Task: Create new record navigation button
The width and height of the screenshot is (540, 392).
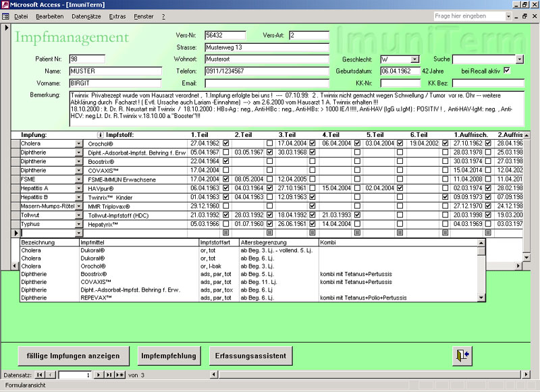Action: pos(120,374)
